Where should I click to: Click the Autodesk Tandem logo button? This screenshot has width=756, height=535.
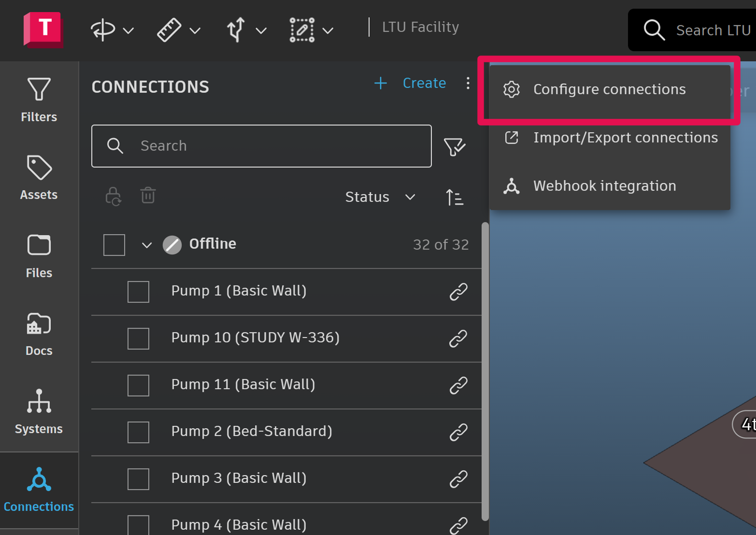pyautogui.click(x=43, y=29)
